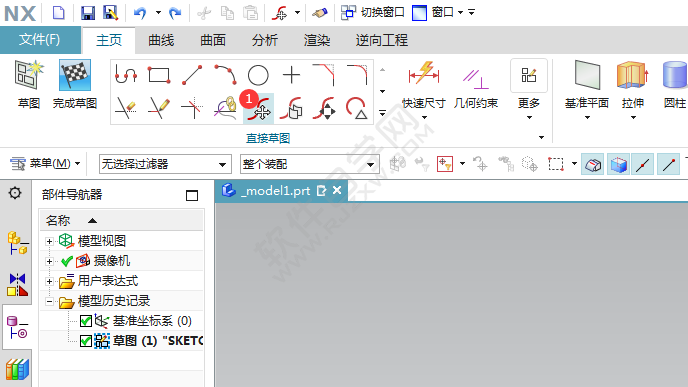Toggle the 草图 (1) SKETCH checkbox
The image size is (688, 387).
tap(86, 341)
